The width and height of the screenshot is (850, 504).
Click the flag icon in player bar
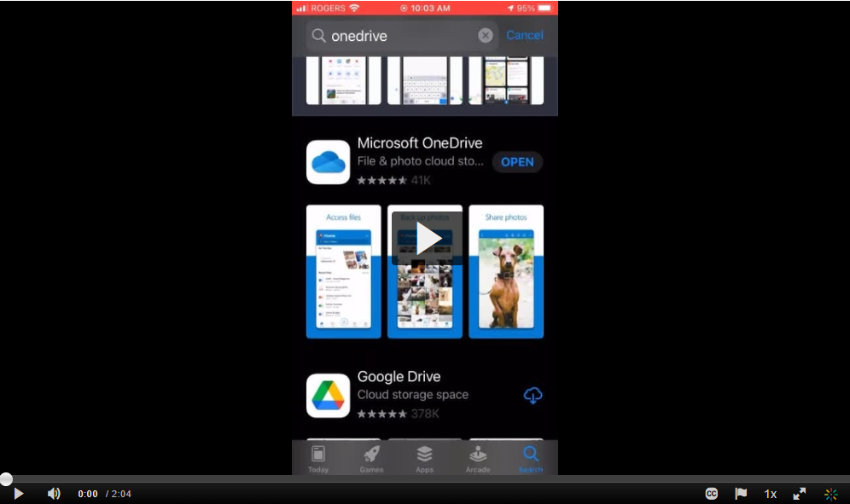coord(741,494)
